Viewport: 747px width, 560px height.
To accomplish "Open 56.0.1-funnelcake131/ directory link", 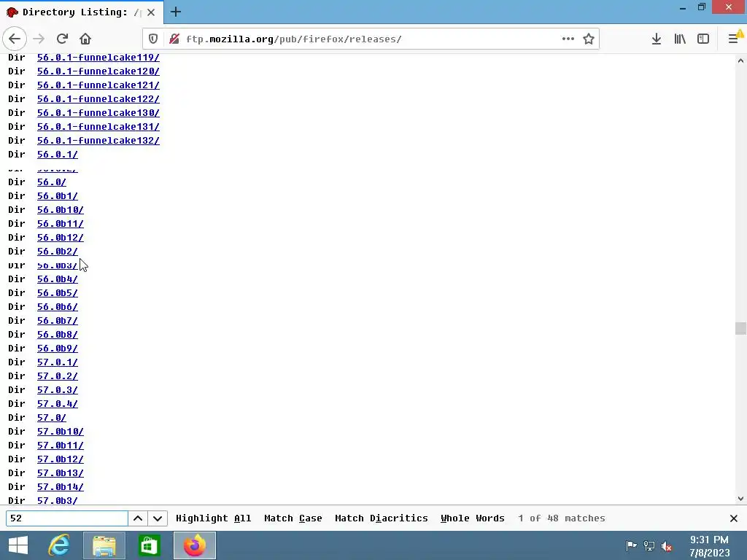I will [98, 126].
